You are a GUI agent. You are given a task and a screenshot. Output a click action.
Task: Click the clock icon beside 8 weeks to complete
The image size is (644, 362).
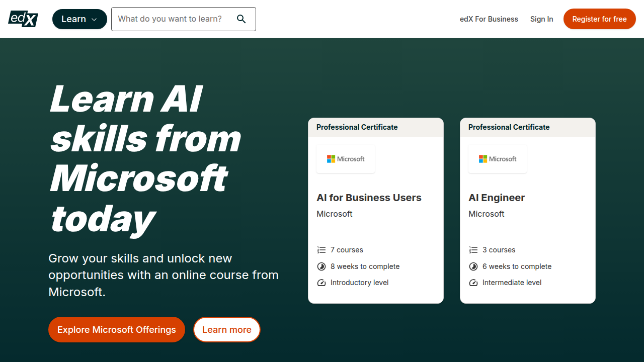pos(321,266)
